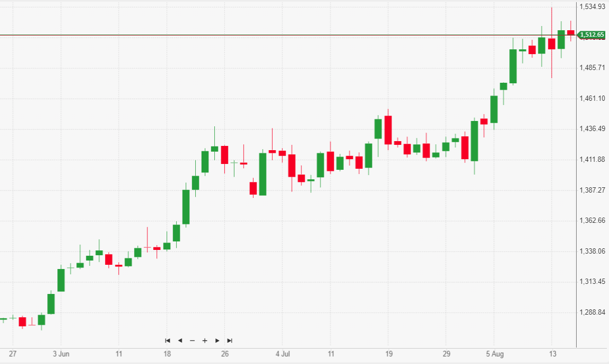The width and height of the screenshot is (609, 364).
Task: Select the price label 1,338.06
Action: pyautogui.click(x=593, y=251)
